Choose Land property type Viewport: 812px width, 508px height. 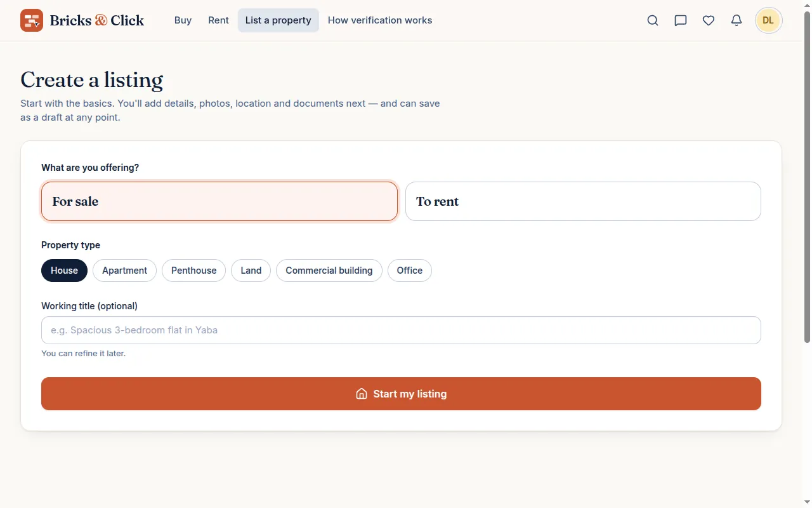click(x=251, y=271)
